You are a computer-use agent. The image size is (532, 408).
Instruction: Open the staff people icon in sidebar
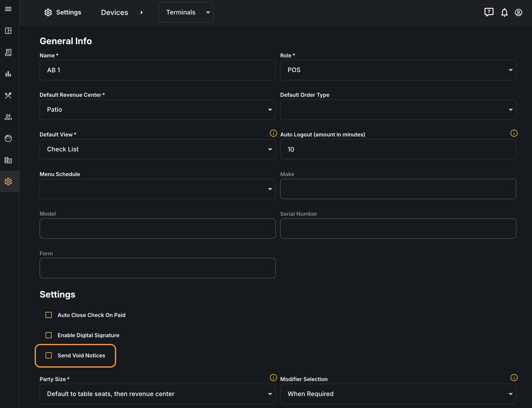click(x=8, y=117)
